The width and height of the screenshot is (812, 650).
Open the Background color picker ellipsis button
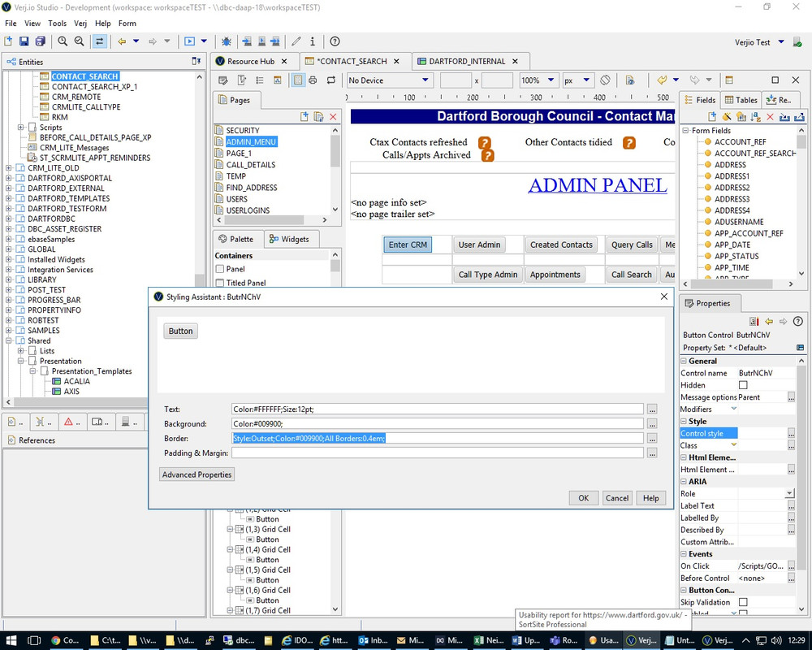pos(652,424)
